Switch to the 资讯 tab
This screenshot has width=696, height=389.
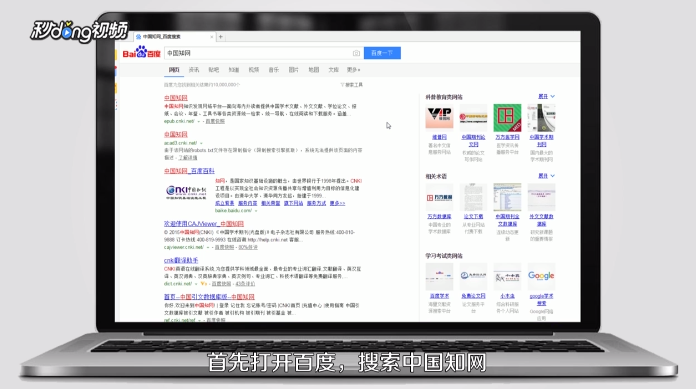(x=194, y=70)
